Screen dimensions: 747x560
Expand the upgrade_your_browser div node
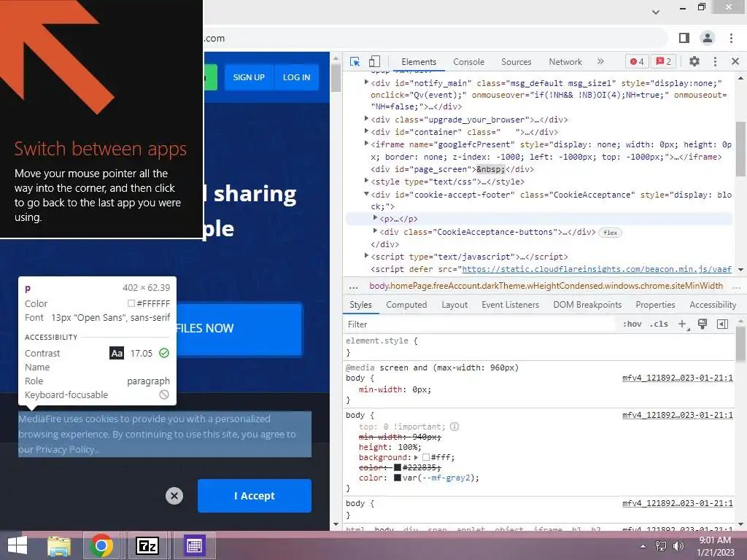click(x=366, y=119)
